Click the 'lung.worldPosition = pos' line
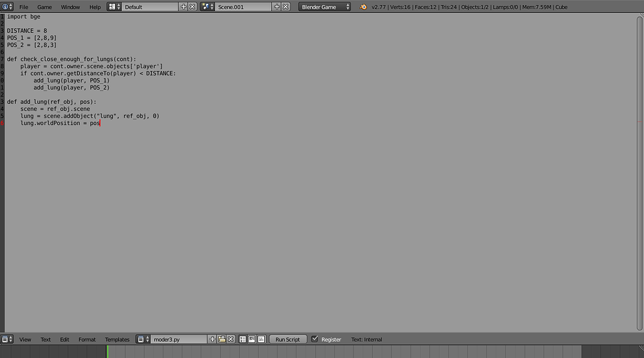This screenshot has height=358, width=644. tap(60, 123)
